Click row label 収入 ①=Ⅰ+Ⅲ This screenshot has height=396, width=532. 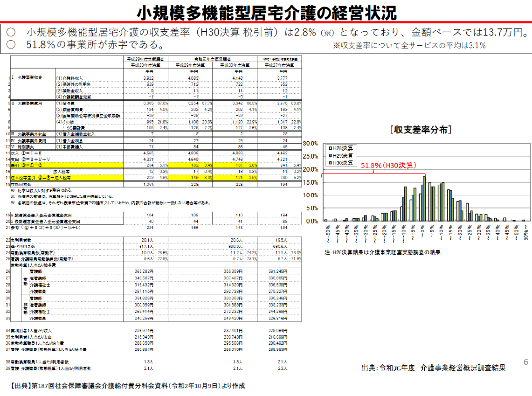pos(27,153)
